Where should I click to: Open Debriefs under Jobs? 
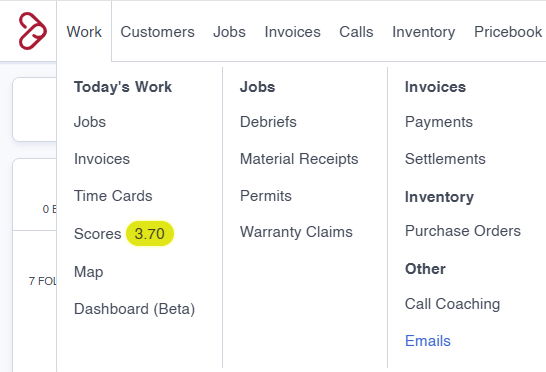268,122
